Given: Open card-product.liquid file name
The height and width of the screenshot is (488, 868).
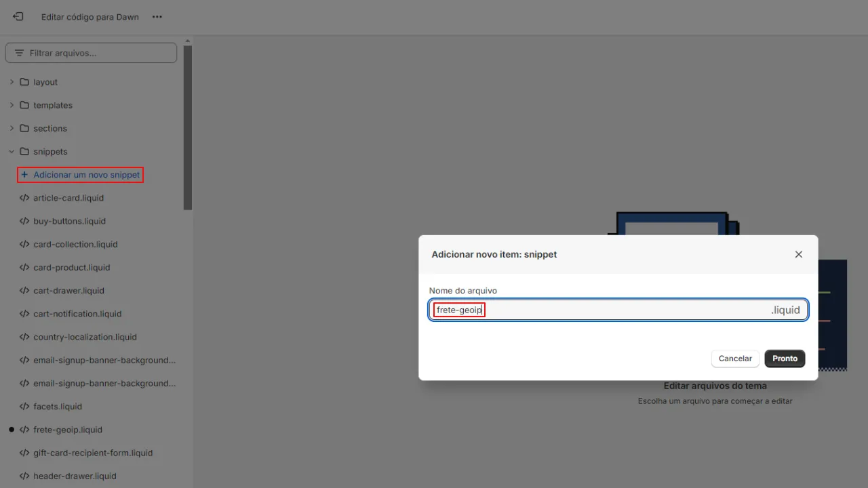Looking at the screenshot, I should click(x=72, y=267).
